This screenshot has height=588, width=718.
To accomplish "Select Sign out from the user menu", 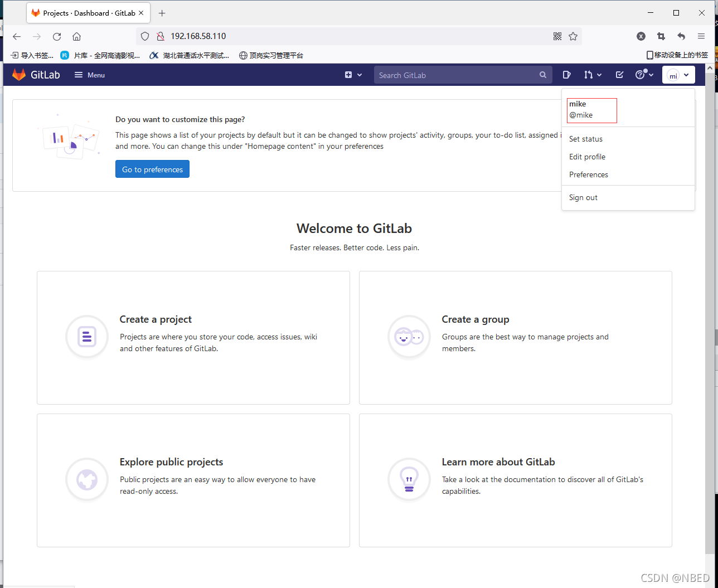I will [x=583, y=197].
